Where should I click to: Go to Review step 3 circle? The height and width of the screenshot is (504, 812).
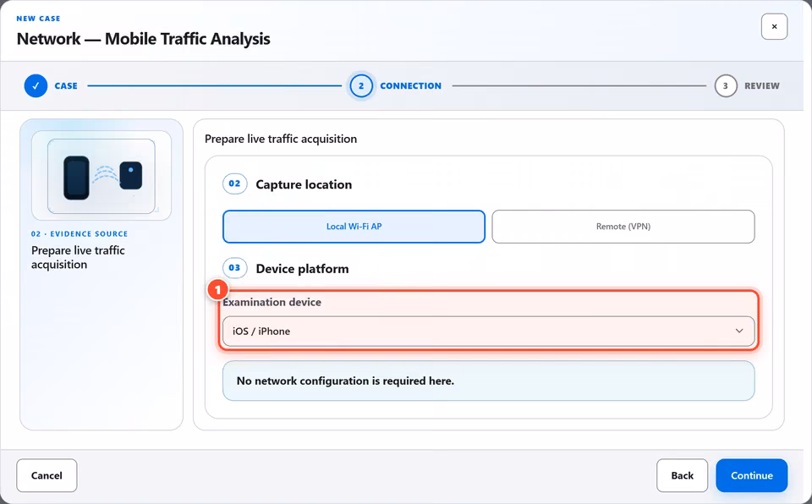[x=726, y=86]
